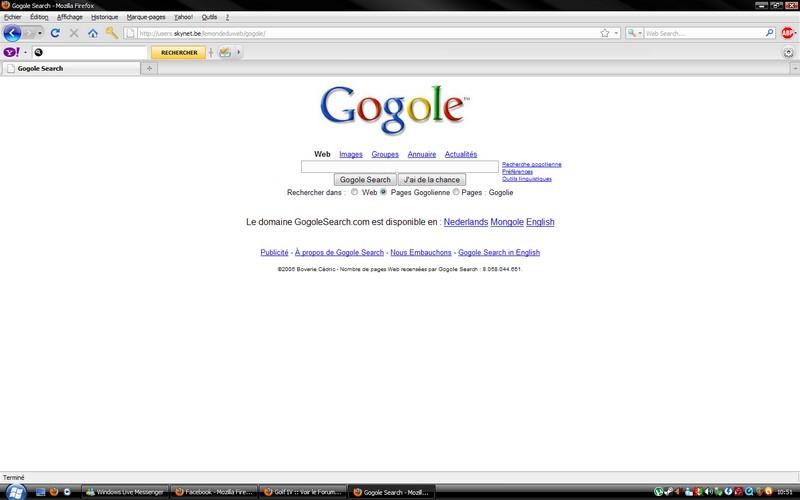Open the tab list dropdown at the right of the tab bar
800x500 pixels.
pyautogui.click(x=795, y=68)
